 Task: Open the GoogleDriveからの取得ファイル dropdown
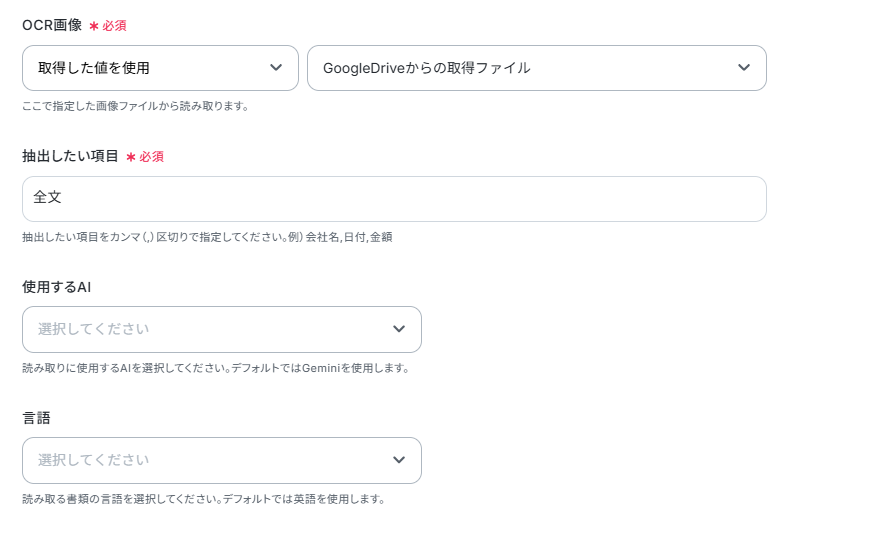pyautogui.click(x=520, y=68)
